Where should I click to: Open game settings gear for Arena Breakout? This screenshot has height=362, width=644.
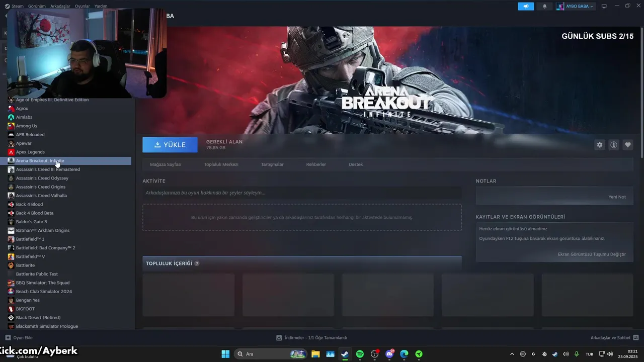[599, 145]
